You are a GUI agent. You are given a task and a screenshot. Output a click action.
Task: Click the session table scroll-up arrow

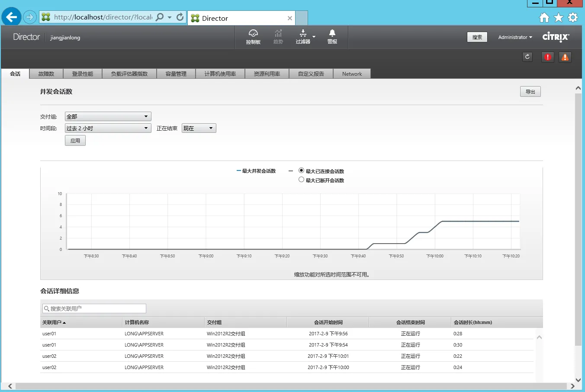pos(539,337)
